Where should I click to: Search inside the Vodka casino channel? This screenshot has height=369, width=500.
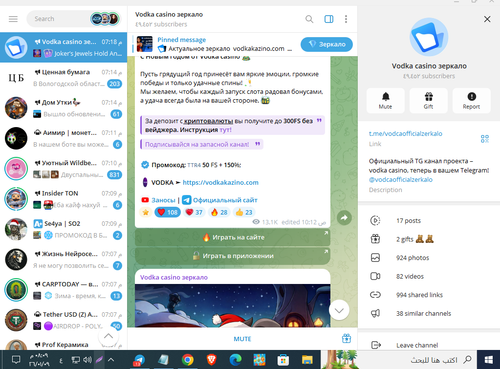tap(309, 19)
